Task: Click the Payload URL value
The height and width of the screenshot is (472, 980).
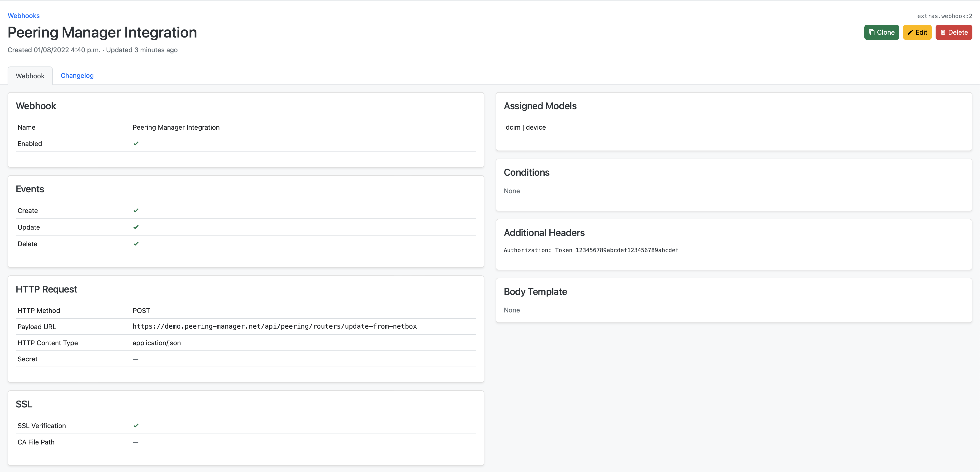Action: [x=275, y=326]
